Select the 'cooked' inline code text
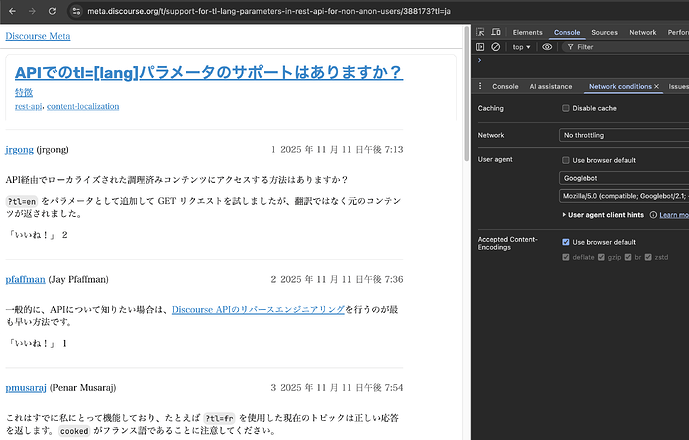Screen dimensions: 689x440 pos(74,431)
